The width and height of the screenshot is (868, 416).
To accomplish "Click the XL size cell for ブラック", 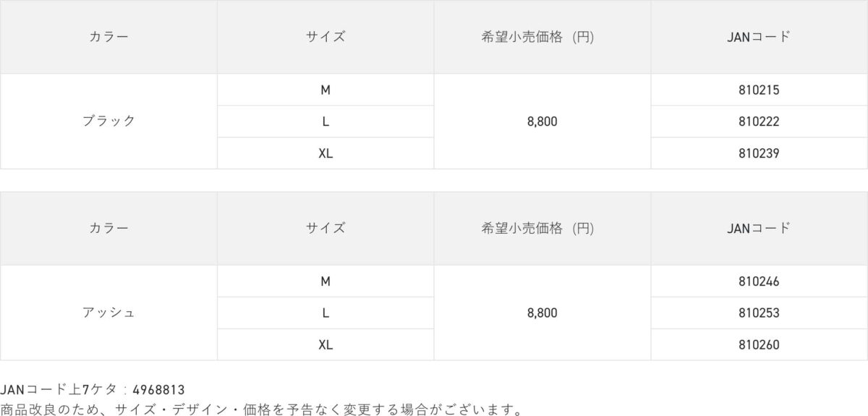I will click(x=325, y=153).
